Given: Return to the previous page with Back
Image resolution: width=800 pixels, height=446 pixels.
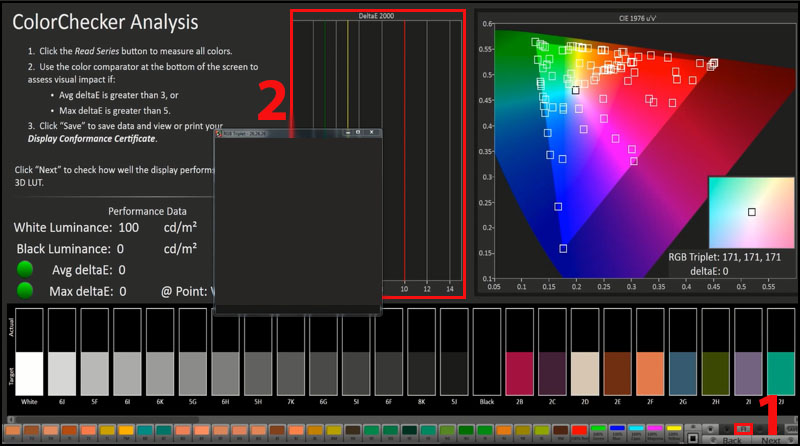Looking at the screenshot, I should click(728, 440).
